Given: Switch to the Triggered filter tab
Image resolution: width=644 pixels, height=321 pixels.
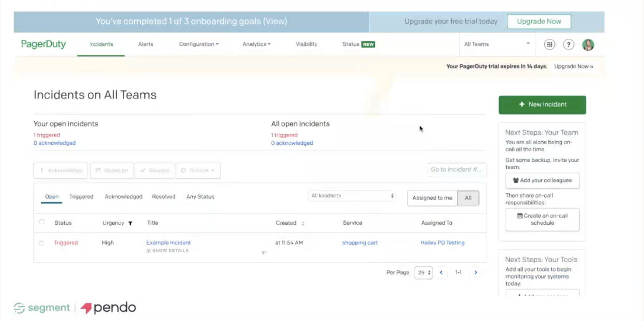Looking at the screenshot, I should [81, 196].
